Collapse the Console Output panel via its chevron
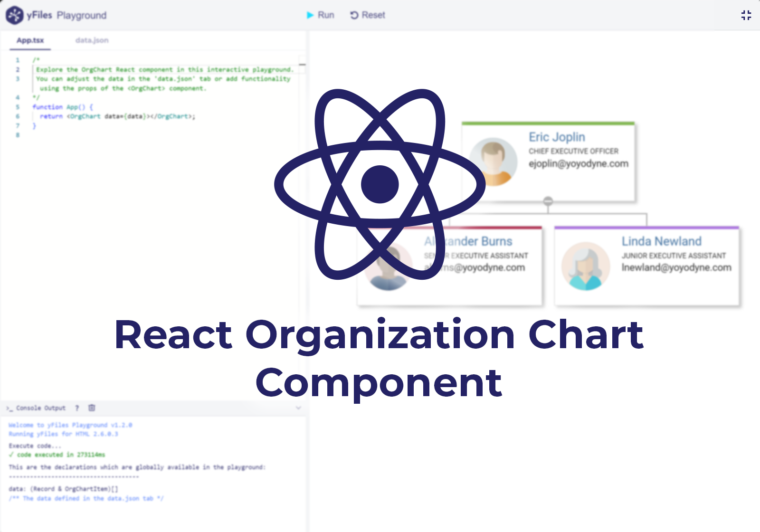Screen dimensions: 760x532 tap(298, 408)
